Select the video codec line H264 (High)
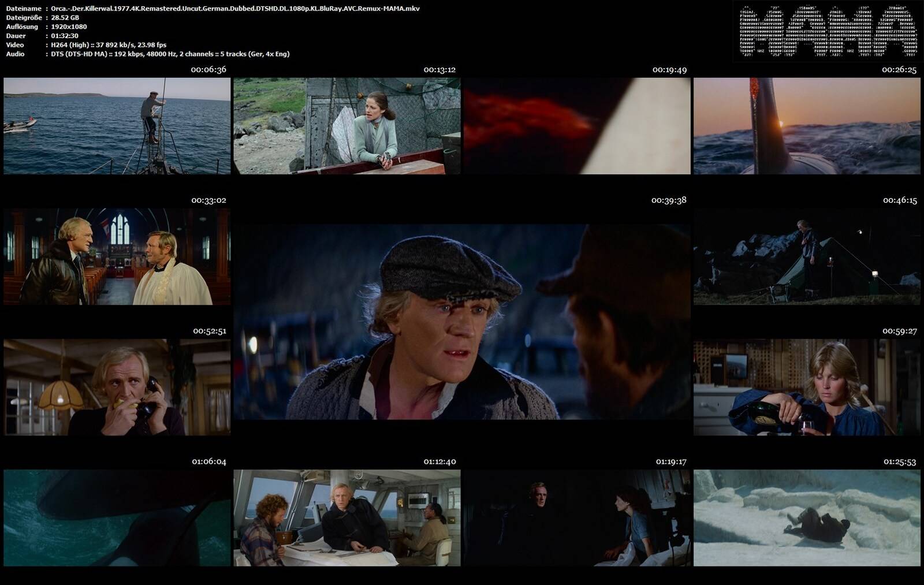This screenshot has width=924, height=585. tap(109, 45)
